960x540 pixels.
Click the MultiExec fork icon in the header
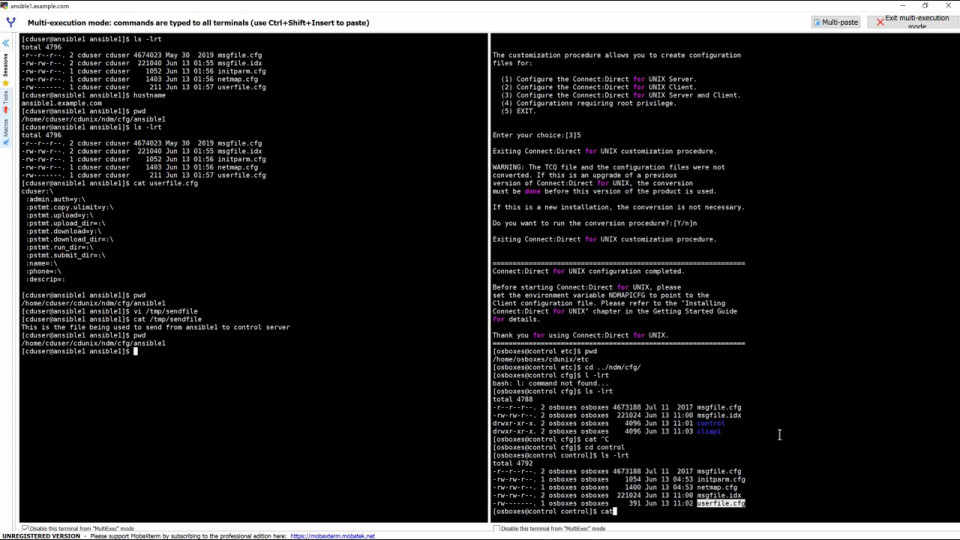click(10, 22)
